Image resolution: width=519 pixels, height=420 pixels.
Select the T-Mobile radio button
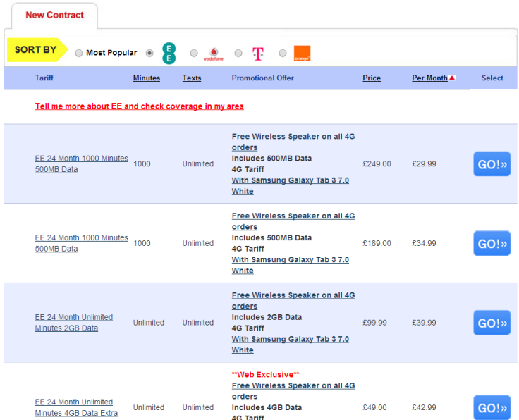238,53
